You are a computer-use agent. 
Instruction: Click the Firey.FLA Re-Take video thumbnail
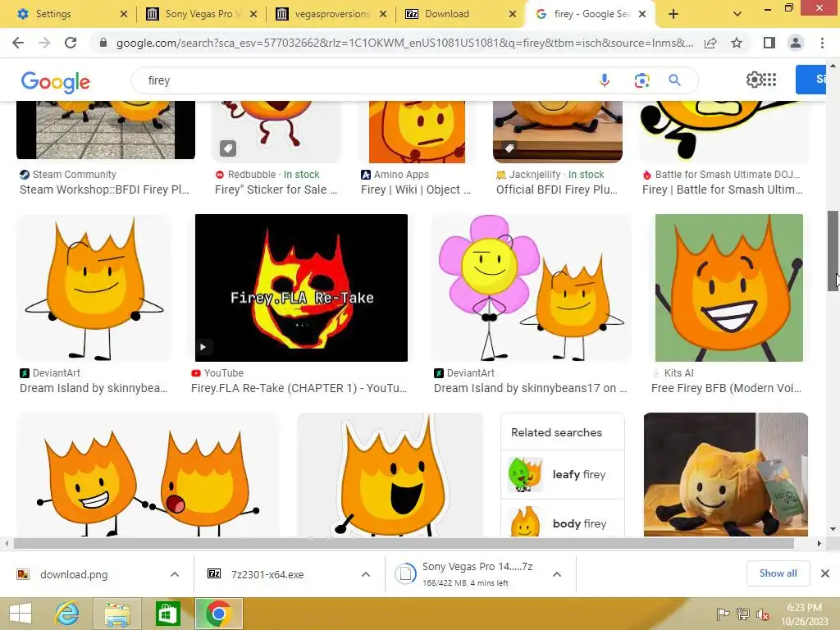tap(301, 288)
